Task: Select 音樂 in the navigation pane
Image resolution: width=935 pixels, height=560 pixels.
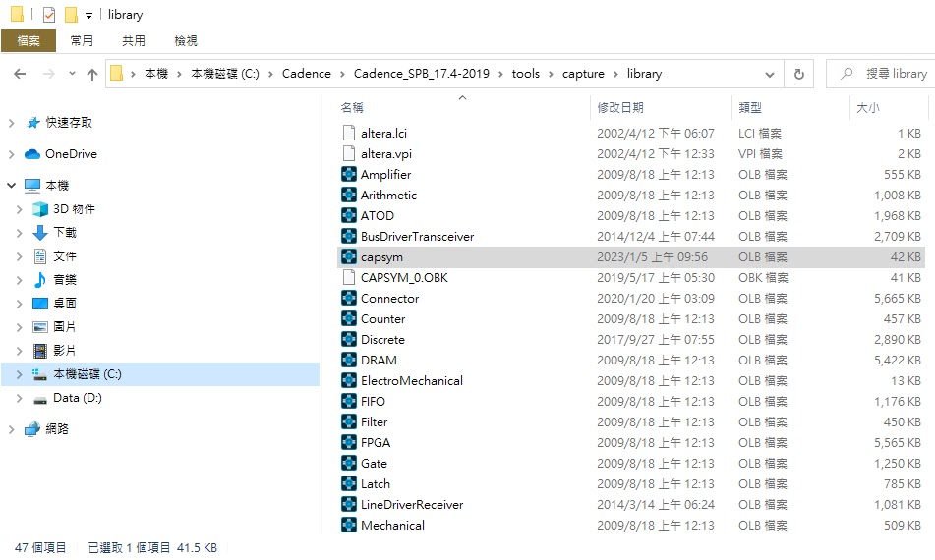Action: [65, 279]
